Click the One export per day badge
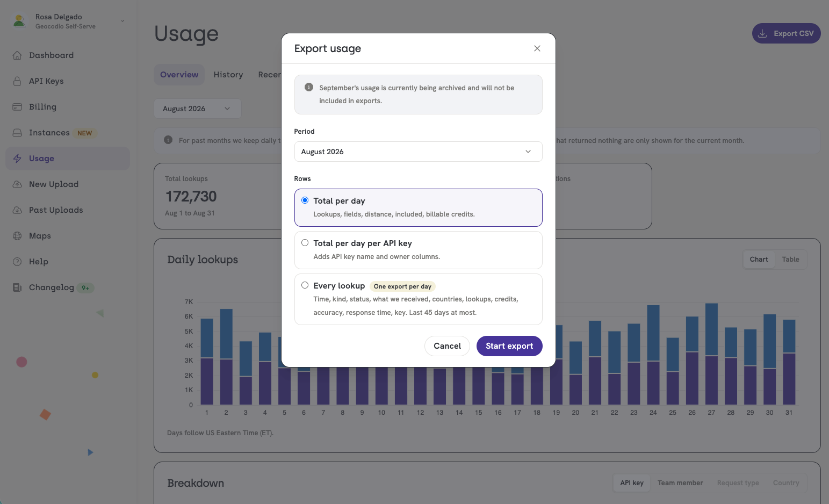This screenshot has height=504, width=829. (x=402, y=286)
